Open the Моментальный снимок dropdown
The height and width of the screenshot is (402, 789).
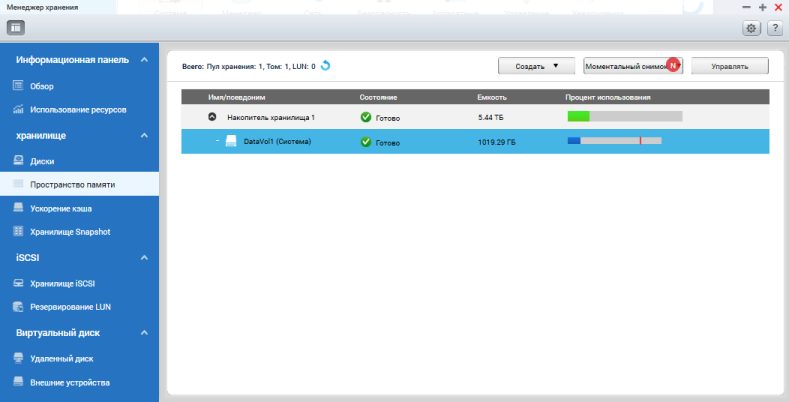pyautogui.click(x=633, y=66)
